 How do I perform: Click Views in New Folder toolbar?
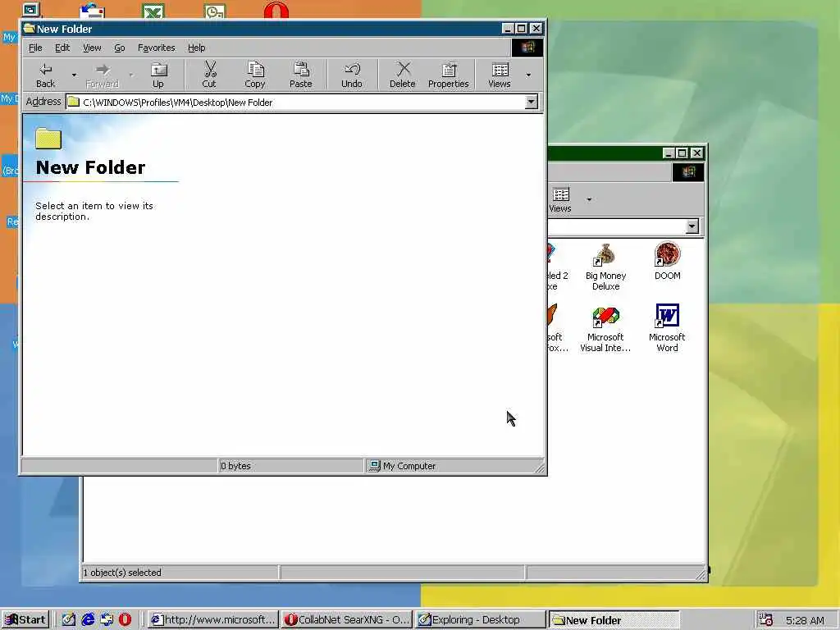pos(500,75)
